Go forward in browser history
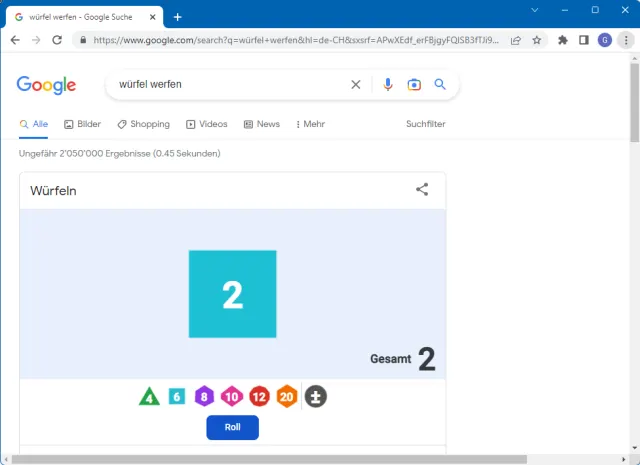Viewport: 640px width, 465px height. tap(36, 40)
